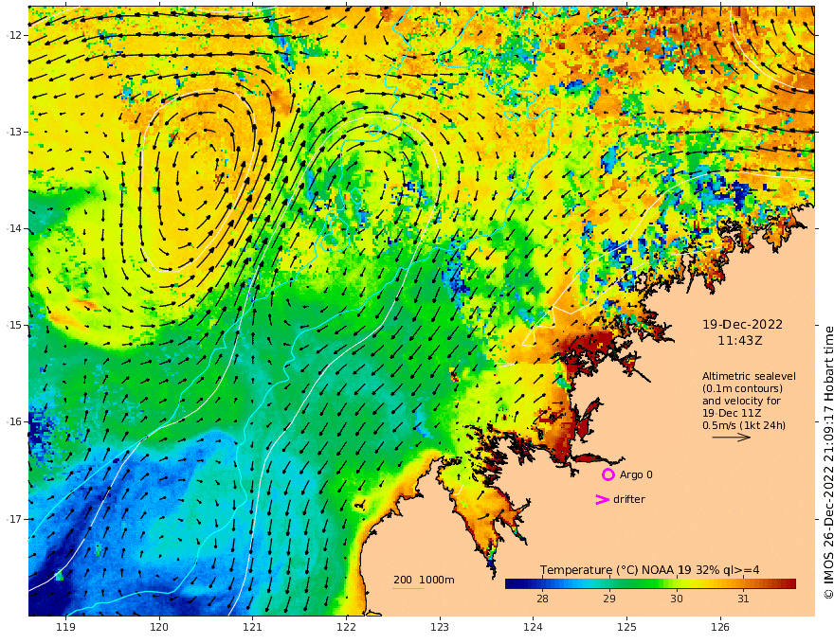Viewport: 834px width, 644px height.
Task: Click the longitude 122 axis label
Action: coord(346,628)
